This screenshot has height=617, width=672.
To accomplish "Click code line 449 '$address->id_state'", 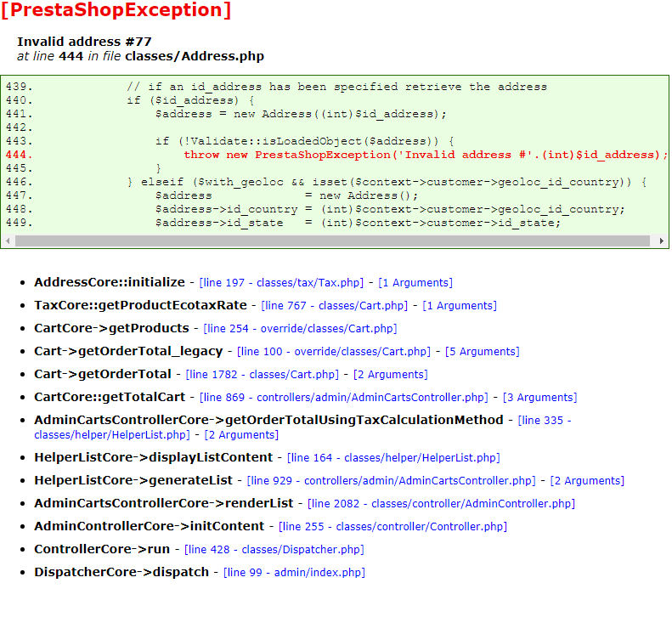I will click(x=358, y=223).
